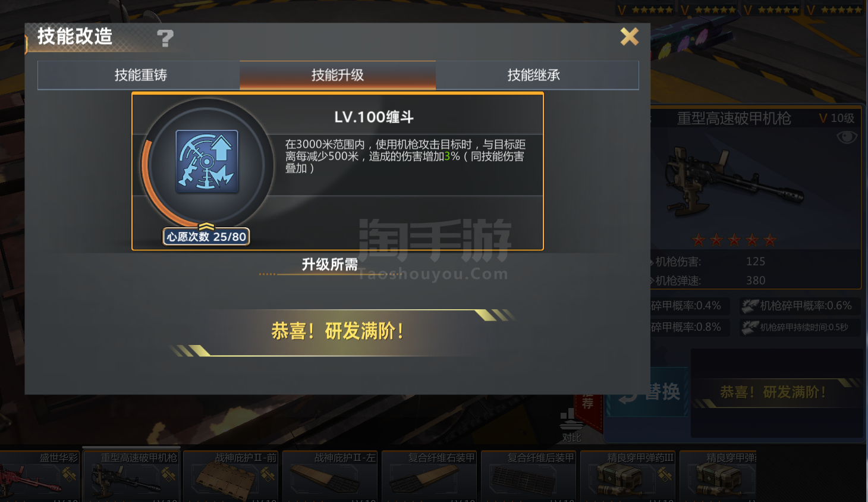Select the 精良穿甲弹药III ammo box
The height and width of the screenshot is (502, 868).
tap(628, 476)
